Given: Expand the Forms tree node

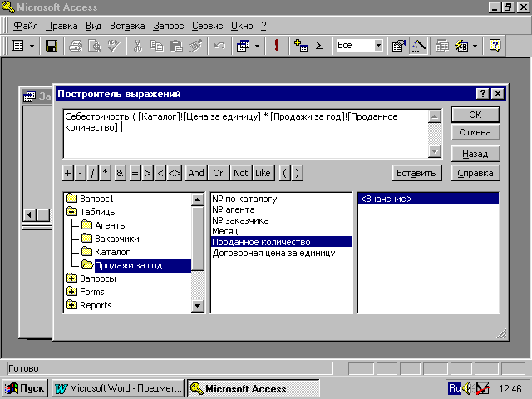Looking at the screenshot, I should [71, 292].
